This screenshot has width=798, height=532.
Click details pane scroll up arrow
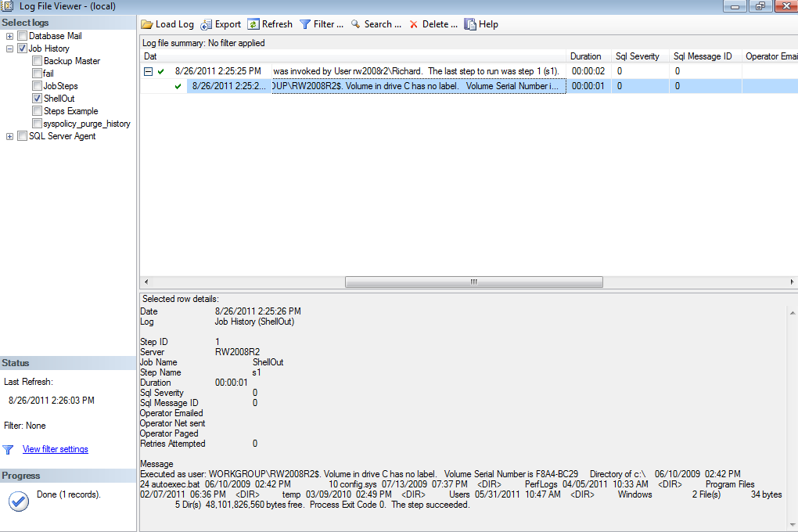pos(793,313)
